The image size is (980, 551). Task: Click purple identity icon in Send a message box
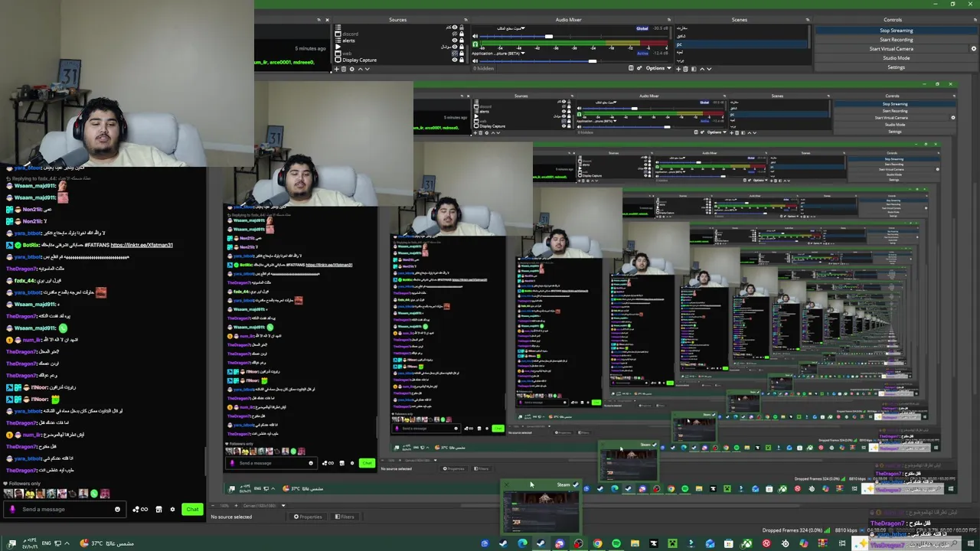(x=12, y=509)
